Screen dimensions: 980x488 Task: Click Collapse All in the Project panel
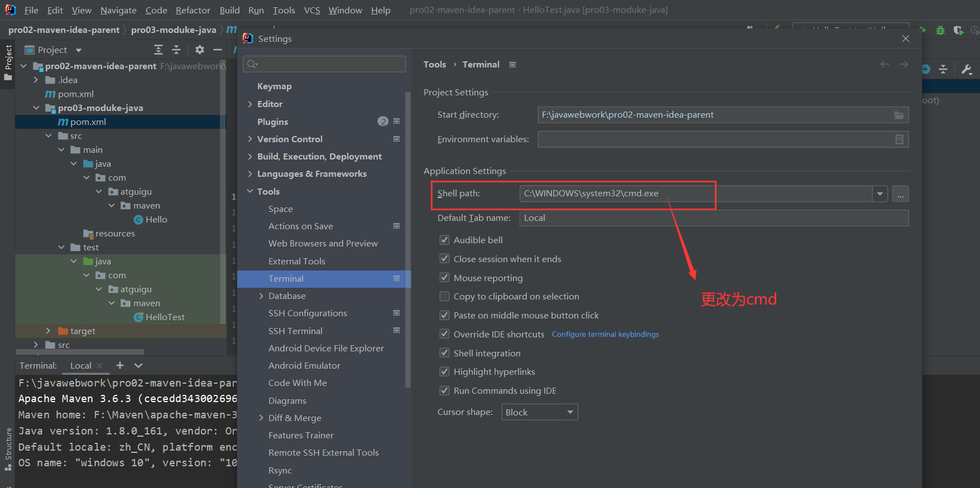[x=176, y=50]
